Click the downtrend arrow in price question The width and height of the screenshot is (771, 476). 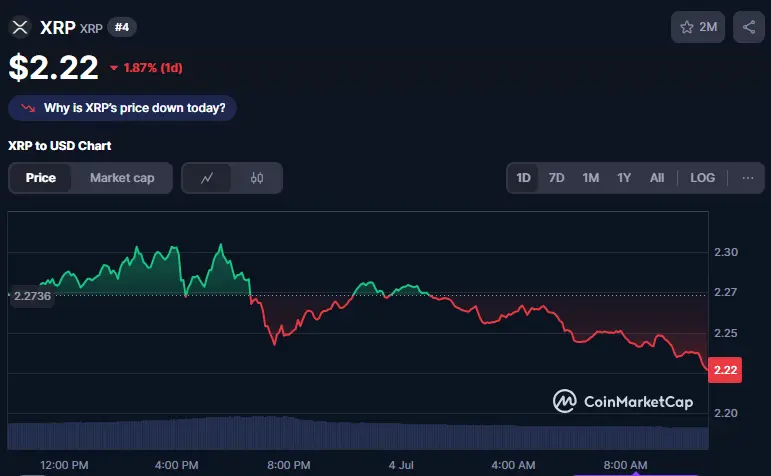28,108
